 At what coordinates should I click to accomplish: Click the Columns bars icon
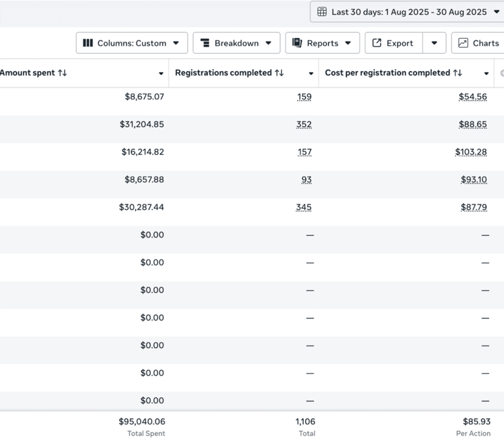coord(88,43)
